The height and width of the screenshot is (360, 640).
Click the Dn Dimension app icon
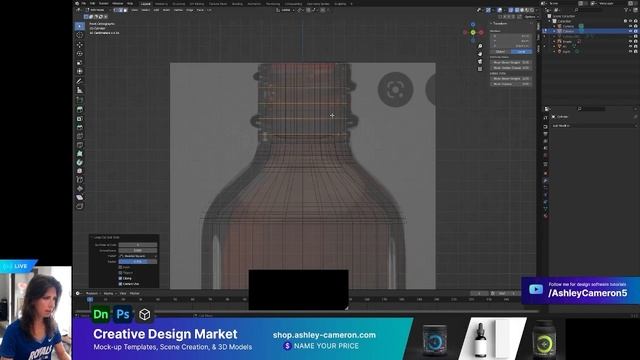[x=100, y=314]
